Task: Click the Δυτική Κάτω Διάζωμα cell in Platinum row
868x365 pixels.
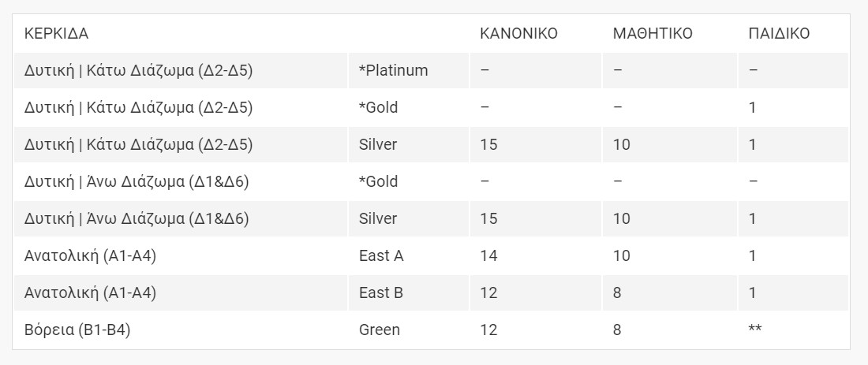Action: (181, 70)
